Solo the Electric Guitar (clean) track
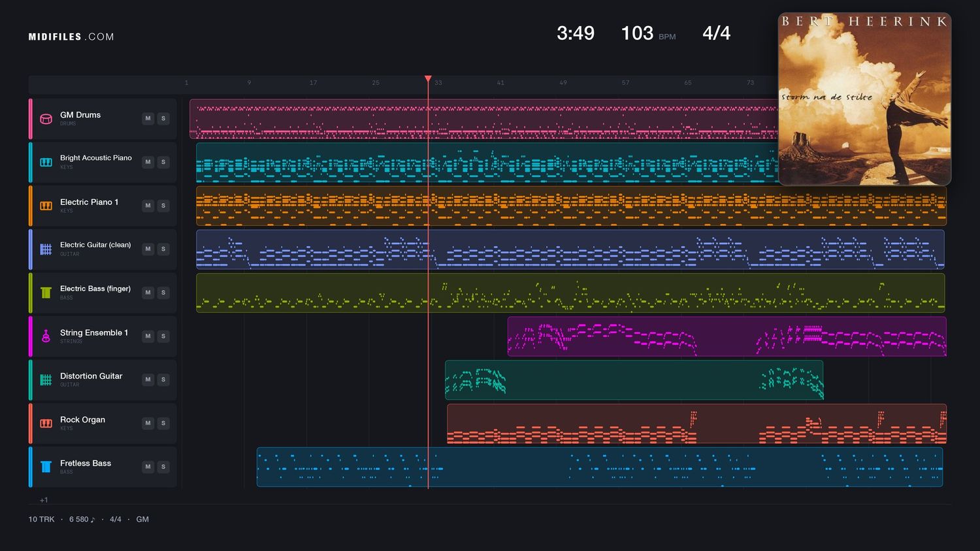The width and height of the screenshot is (980, 551). tap(163, 249)
